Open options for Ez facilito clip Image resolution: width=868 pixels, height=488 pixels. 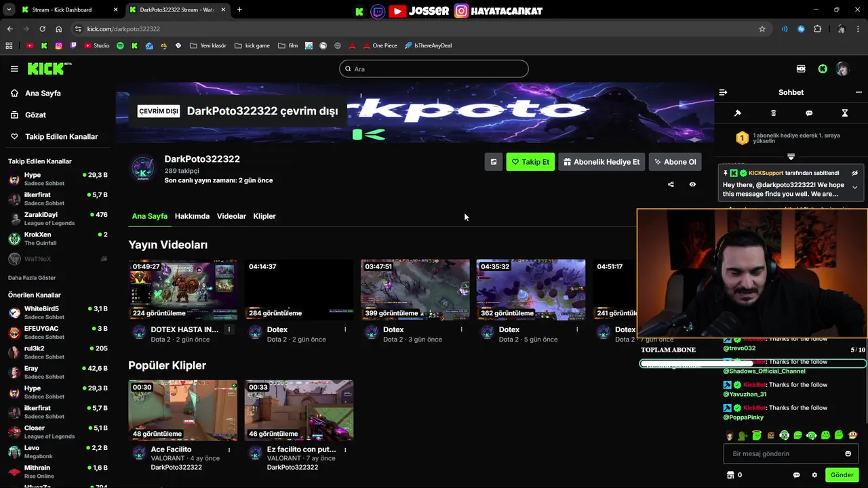345,450
